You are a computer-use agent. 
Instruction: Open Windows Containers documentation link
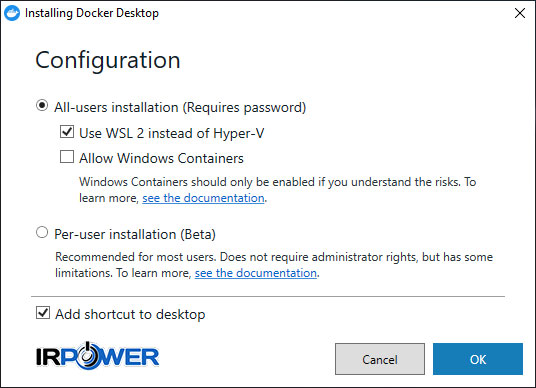click(203, 198)
